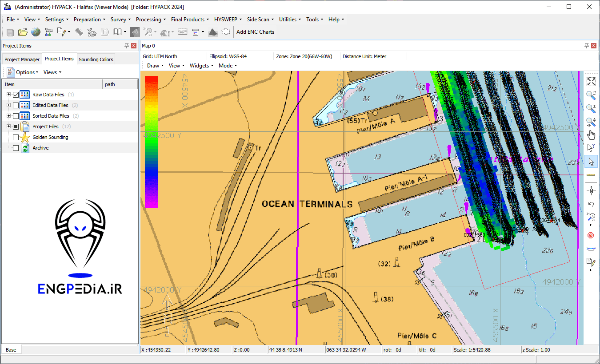Click the Base tab at bottom
Image resolution: width=600 pixels, height=364 pixels.
point(11,350)
